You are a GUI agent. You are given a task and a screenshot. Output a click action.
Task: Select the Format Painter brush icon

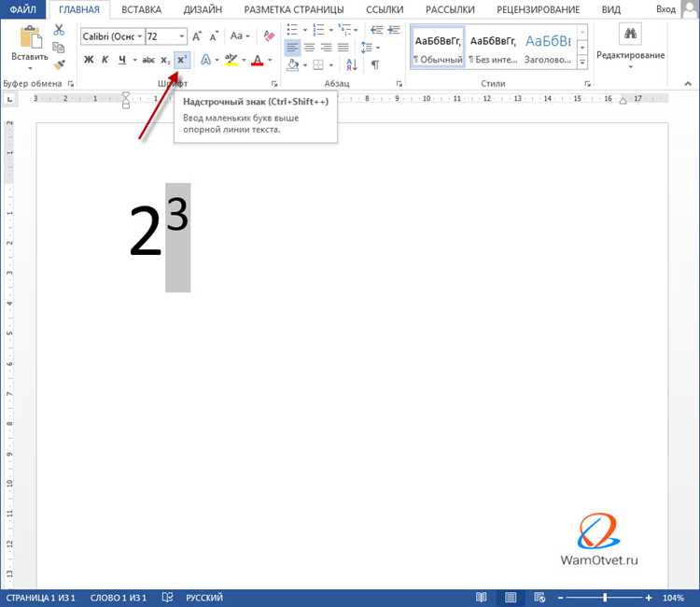tap(59, 64)
